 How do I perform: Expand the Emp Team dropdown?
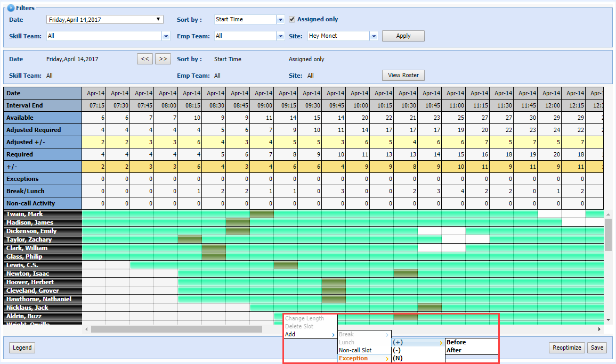280,36
